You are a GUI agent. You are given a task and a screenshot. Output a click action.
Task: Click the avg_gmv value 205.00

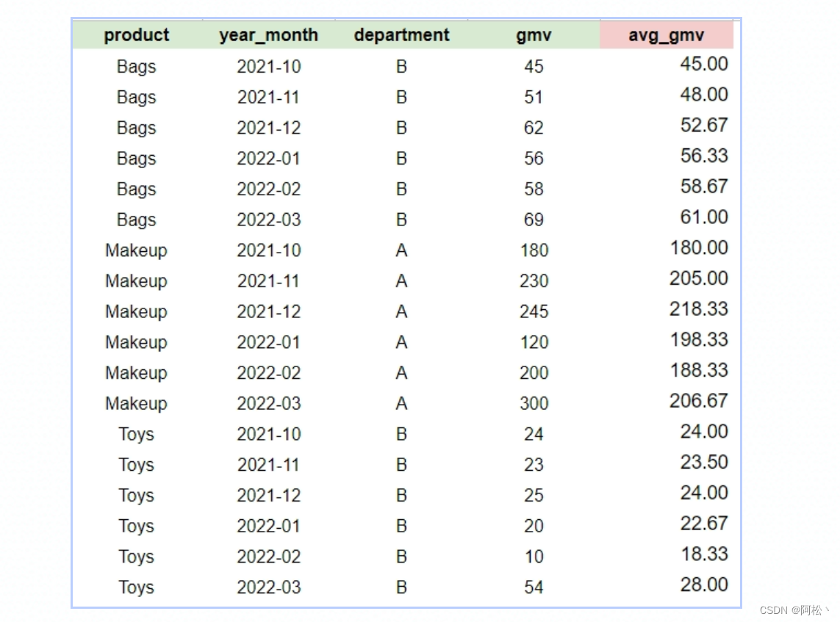[698, 278]
